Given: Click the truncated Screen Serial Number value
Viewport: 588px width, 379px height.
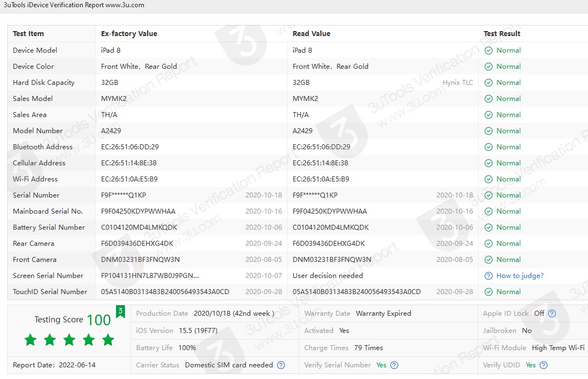Looking at the screenshot, I should click(149, 276).
